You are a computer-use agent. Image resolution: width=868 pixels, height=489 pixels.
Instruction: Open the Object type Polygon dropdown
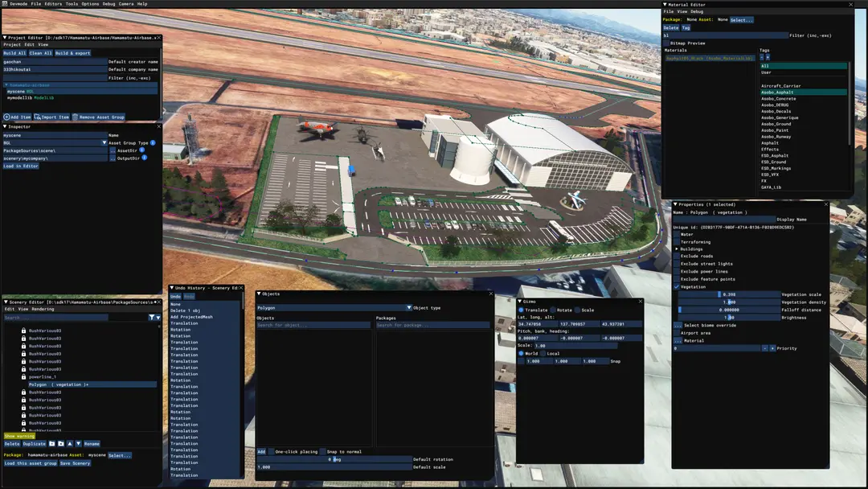click(334, 308)
